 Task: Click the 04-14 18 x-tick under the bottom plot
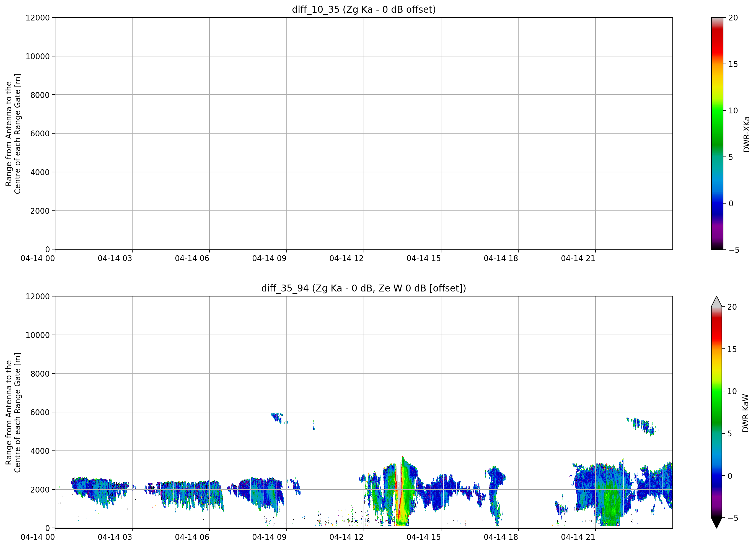pyautogui.click(x=501, y=537)
